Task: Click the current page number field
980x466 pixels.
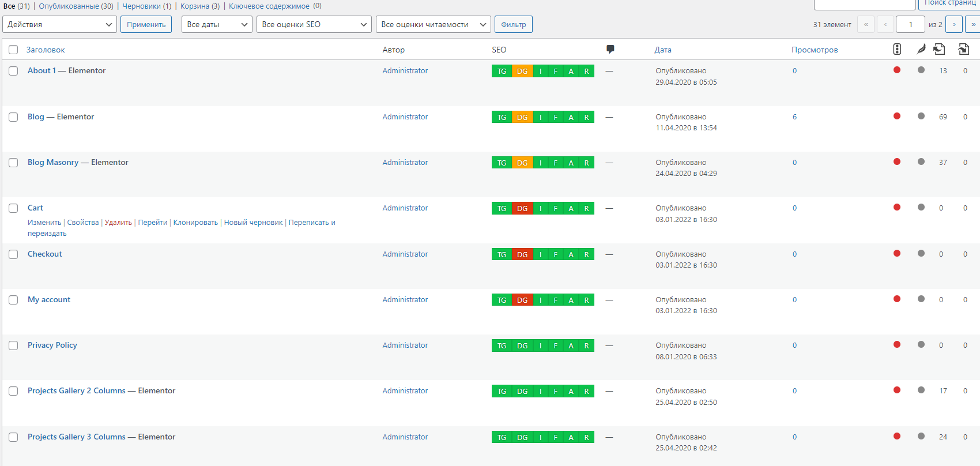Action: 910,24
